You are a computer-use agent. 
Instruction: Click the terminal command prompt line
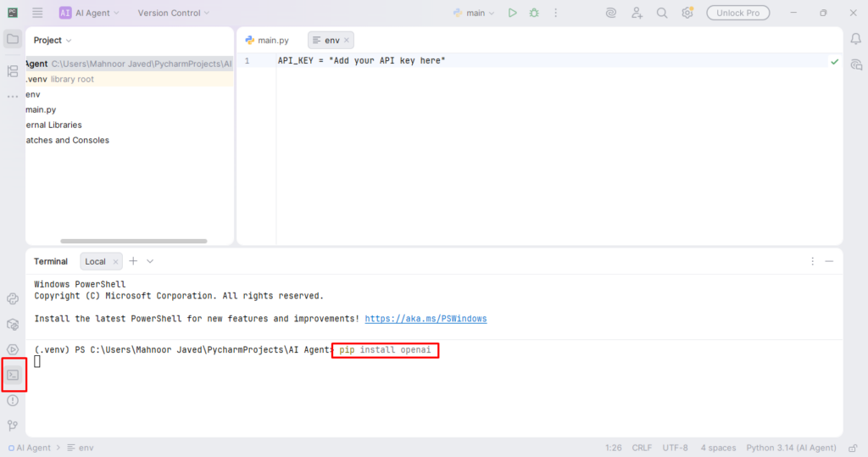pos(232,349)
